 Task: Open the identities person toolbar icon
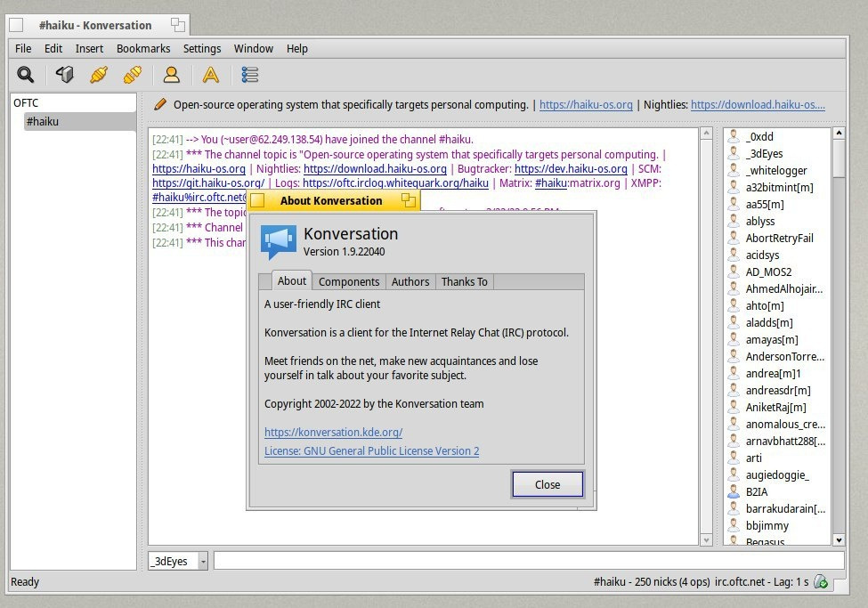pyautogui.click(x=172, y=75)
